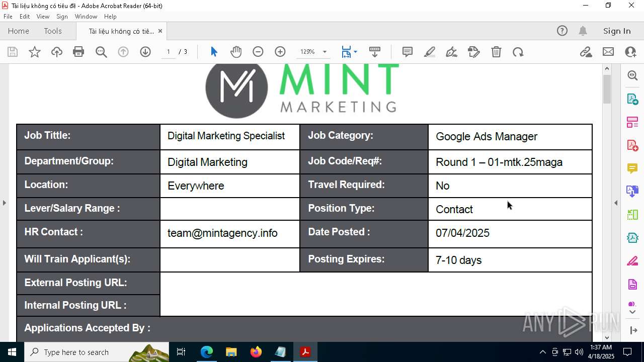
Task: Open Windows Start menu
Action: coord(12,352)
